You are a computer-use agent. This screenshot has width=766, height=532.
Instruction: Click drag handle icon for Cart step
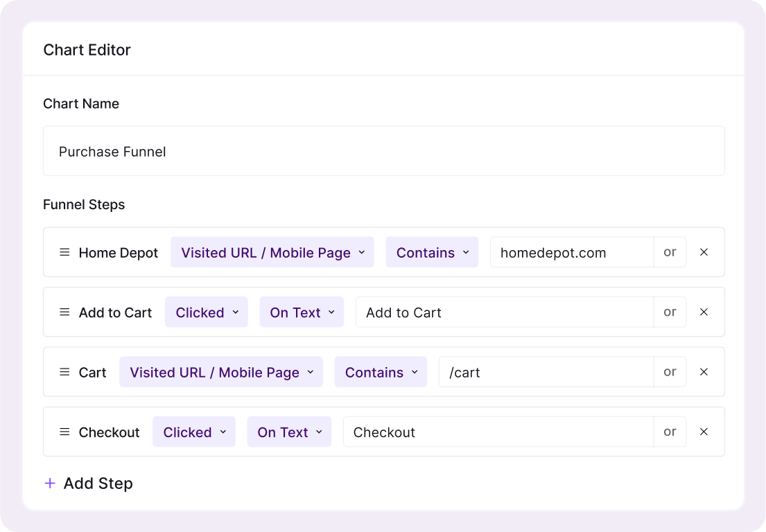[x=64, y=372]
